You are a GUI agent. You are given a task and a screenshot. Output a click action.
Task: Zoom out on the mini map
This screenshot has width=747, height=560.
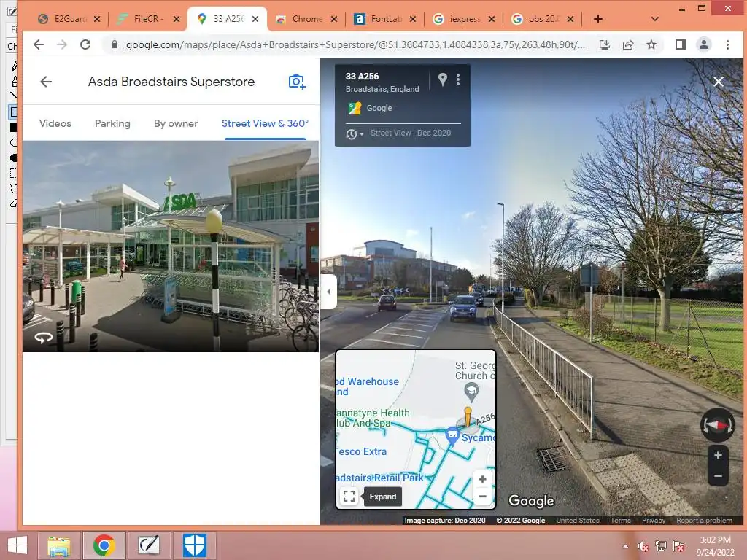click(x=482, y=496)
